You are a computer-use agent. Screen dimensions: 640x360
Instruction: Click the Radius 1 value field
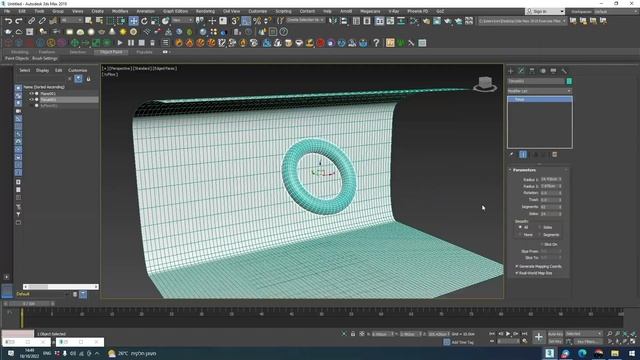click(550, 179)
